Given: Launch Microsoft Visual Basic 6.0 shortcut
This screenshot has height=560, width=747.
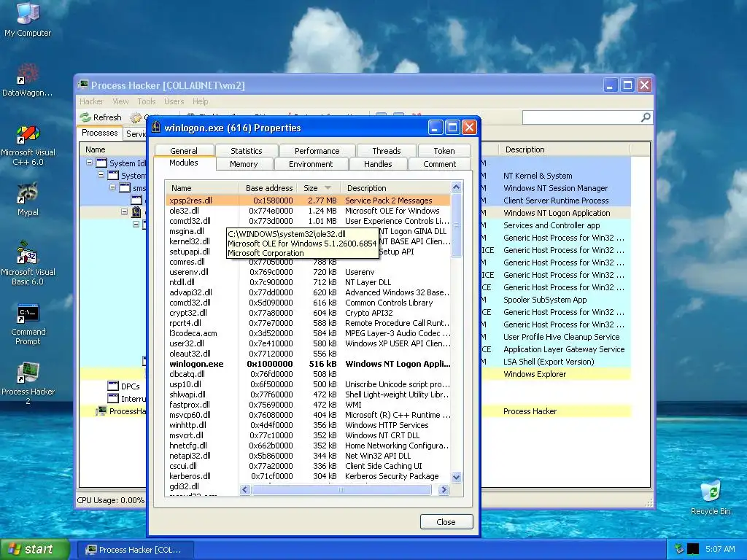Looking at the screenshot, I should (28, 264).
